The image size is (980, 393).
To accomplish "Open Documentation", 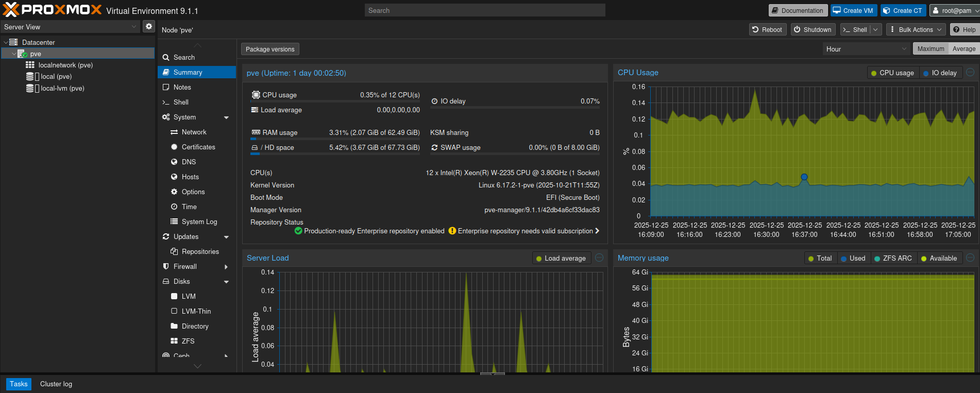I will click(x=798, y=10).
